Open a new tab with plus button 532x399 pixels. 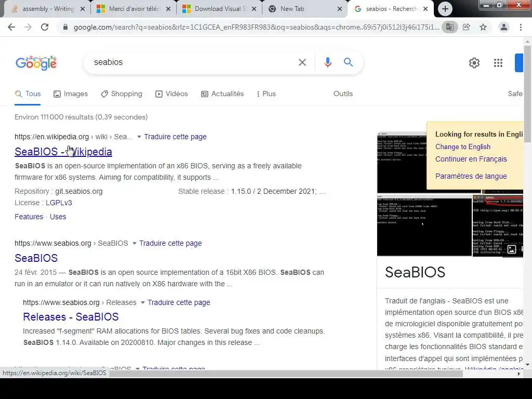445,9
